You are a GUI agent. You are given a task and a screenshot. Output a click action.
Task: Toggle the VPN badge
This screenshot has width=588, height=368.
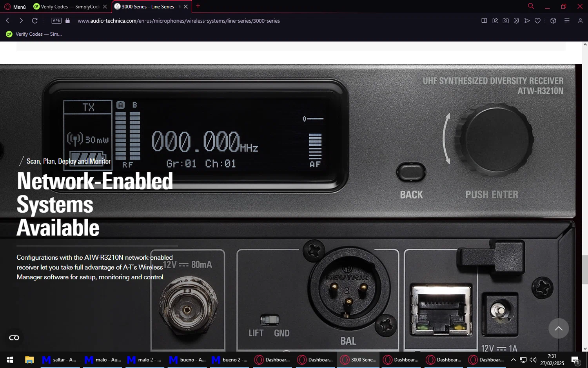point(56,21)
